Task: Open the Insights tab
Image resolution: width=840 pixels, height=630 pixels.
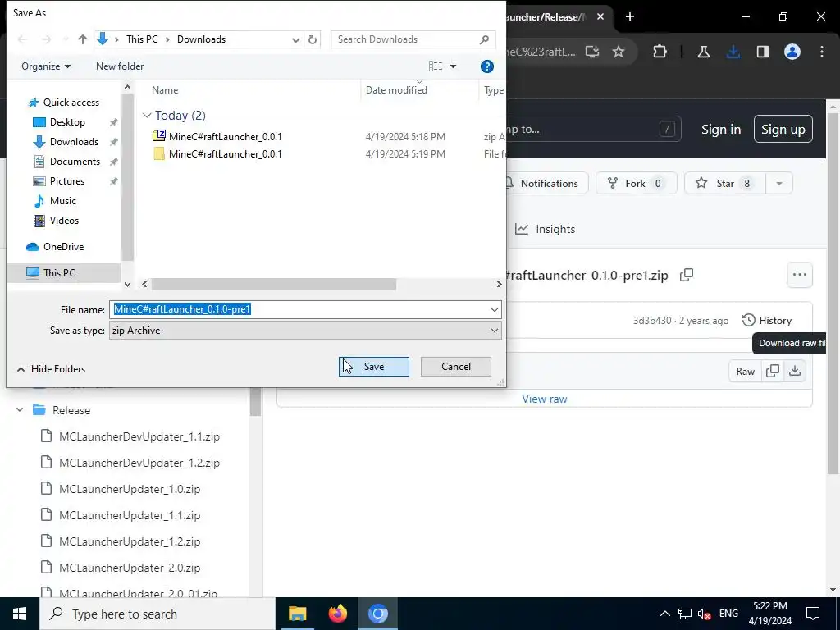Action: (x=546, y=230)
